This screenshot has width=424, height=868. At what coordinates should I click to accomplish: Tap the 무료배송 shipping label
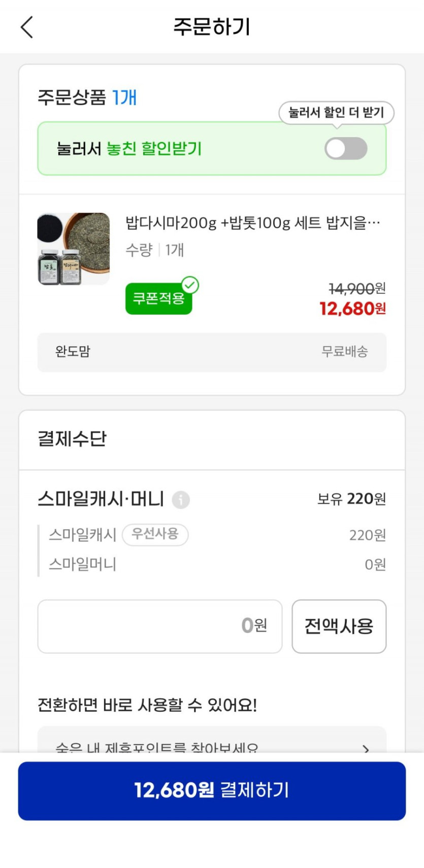tap(345, 351)
